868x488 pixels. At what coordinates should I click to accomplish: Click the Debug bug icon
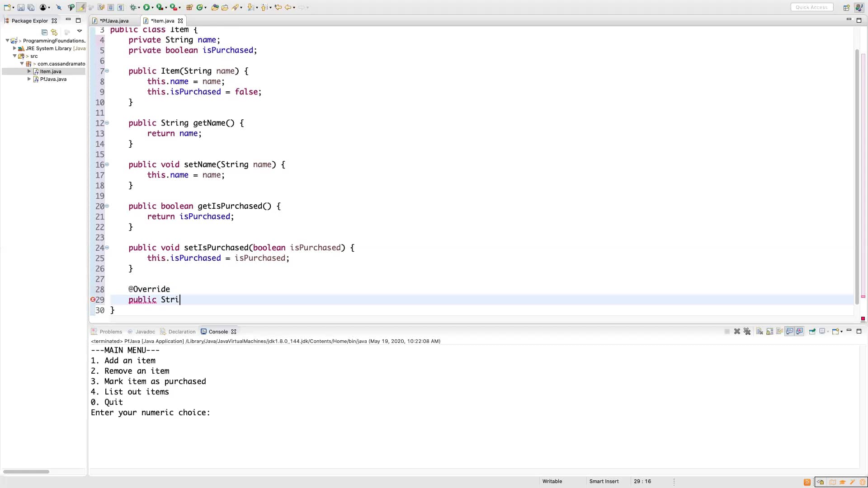(133, 7)
